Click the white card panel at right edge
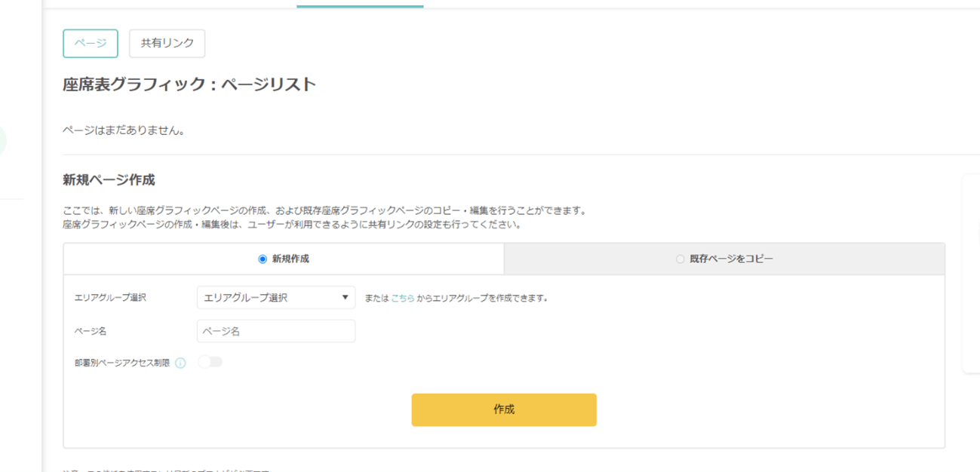 pos(972,274)
